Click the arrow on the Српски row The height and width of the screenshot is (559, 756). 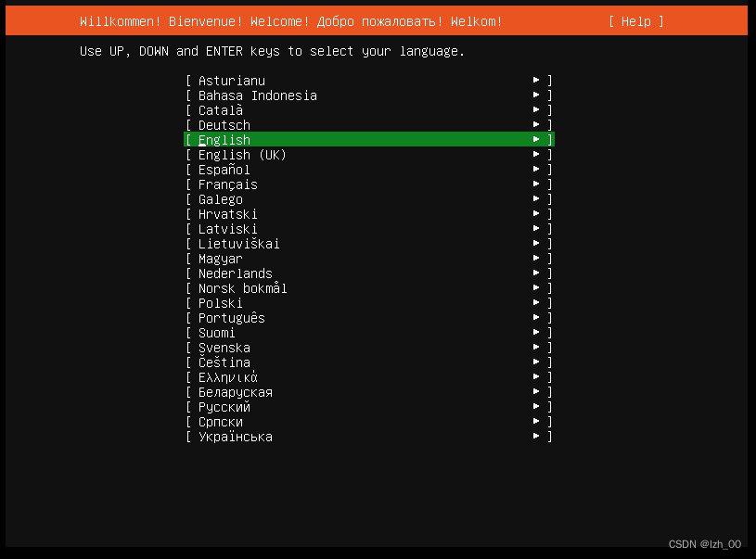536,421
